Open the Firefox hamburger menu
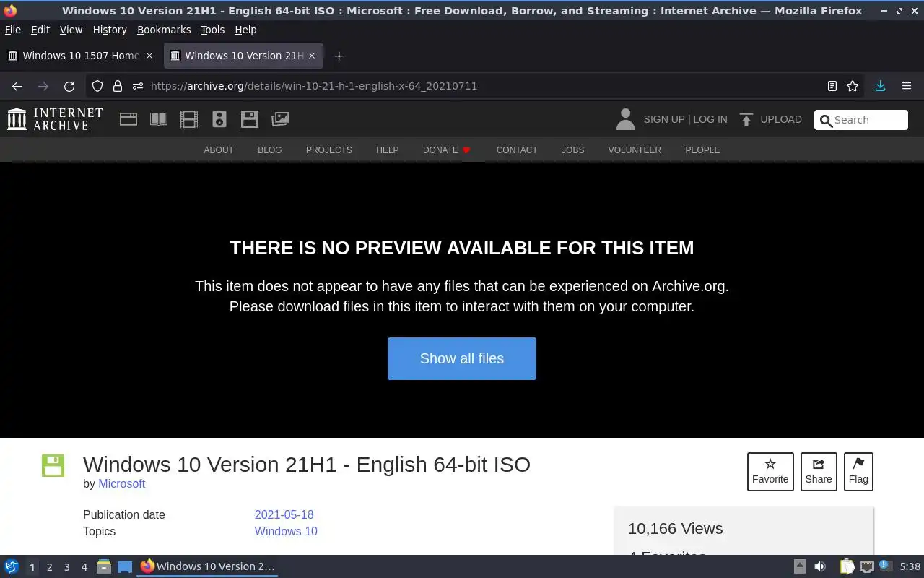 click(x=907, y=86)
